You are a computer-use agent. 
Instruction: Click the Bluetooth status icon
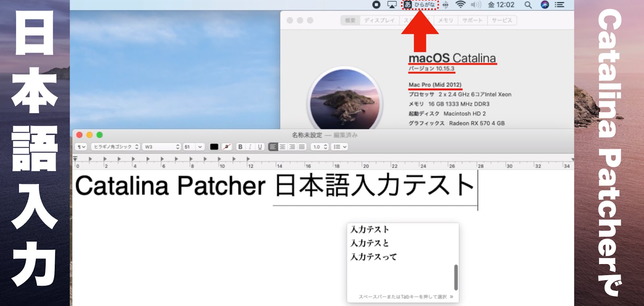click(446, 5)
